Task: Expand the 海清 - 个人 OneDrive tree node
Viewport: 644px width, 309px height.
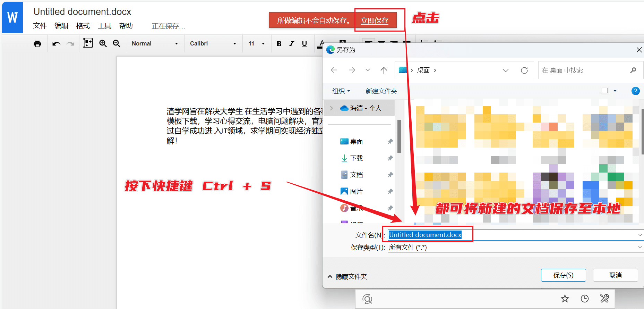Action: [332, 108]
